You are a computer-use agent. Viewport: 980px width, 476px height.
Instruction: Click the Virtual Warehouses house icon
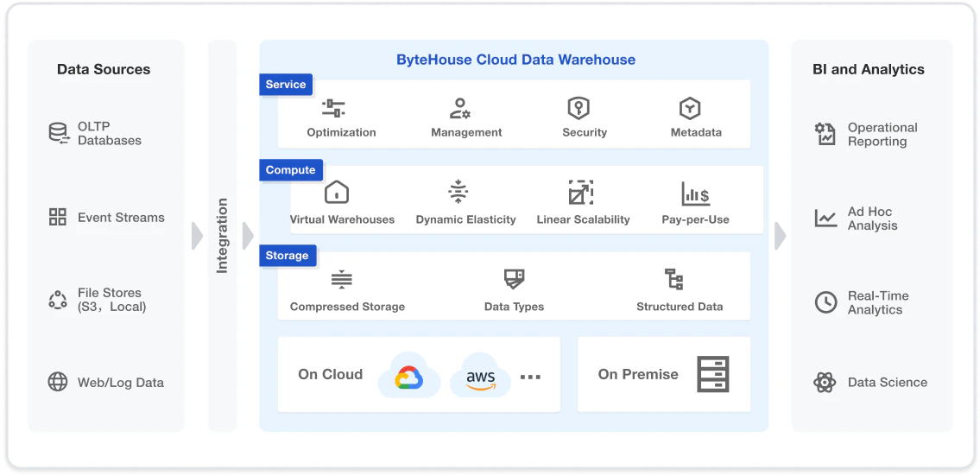(x=337, y=192)
